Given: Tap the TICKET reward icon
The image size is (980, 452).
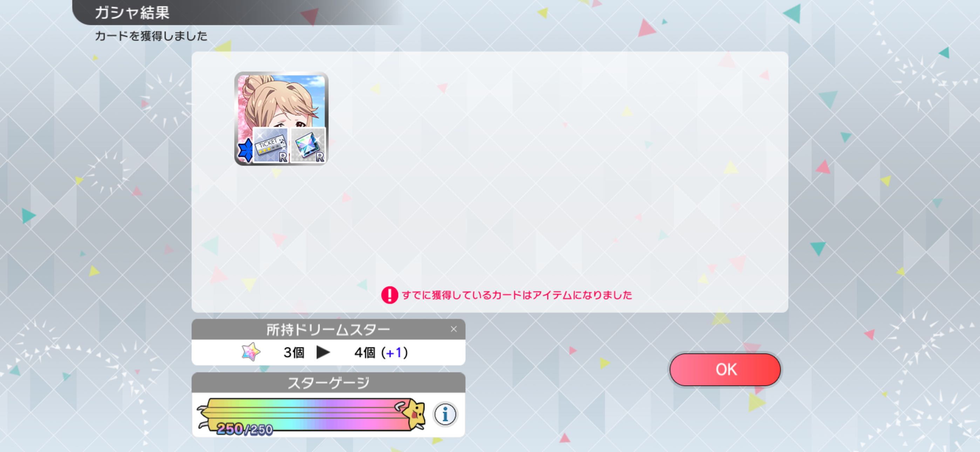Looking at the screenshot, I should [270, 145].
